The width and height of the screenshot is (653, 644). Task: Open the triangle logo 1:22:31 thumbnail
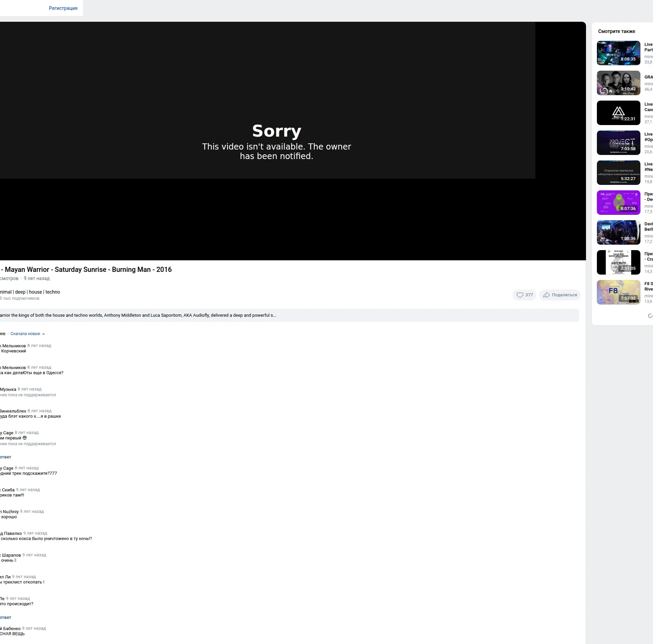pyautogui.click(x=619, y=113)
